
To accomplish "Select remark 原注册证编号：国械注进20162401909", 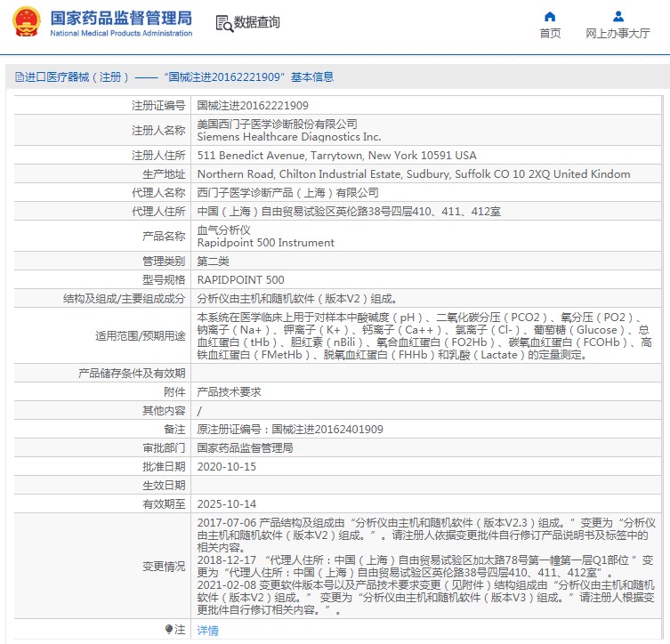I will (x=290, y=430).
